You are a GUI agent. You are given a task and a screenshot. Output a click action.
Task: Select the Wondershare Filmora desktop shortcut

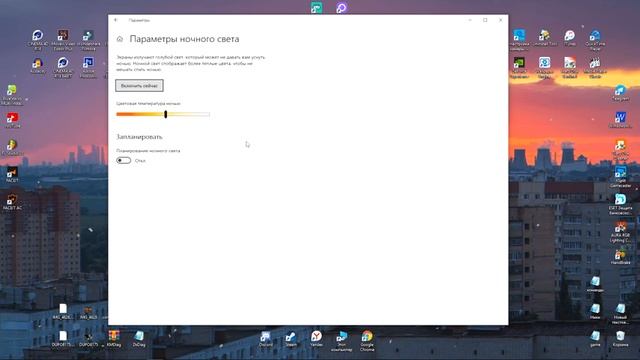88,40
